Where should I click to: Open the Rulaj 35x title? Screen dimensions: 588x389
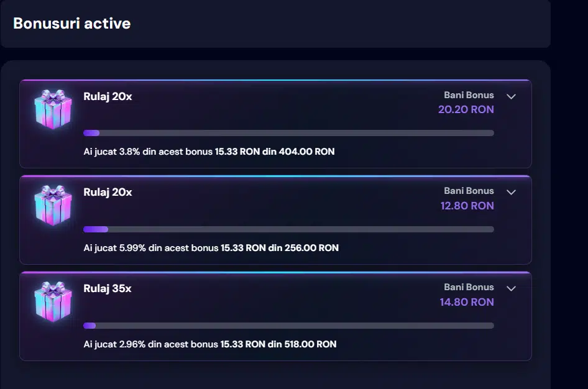click(108, 288)
